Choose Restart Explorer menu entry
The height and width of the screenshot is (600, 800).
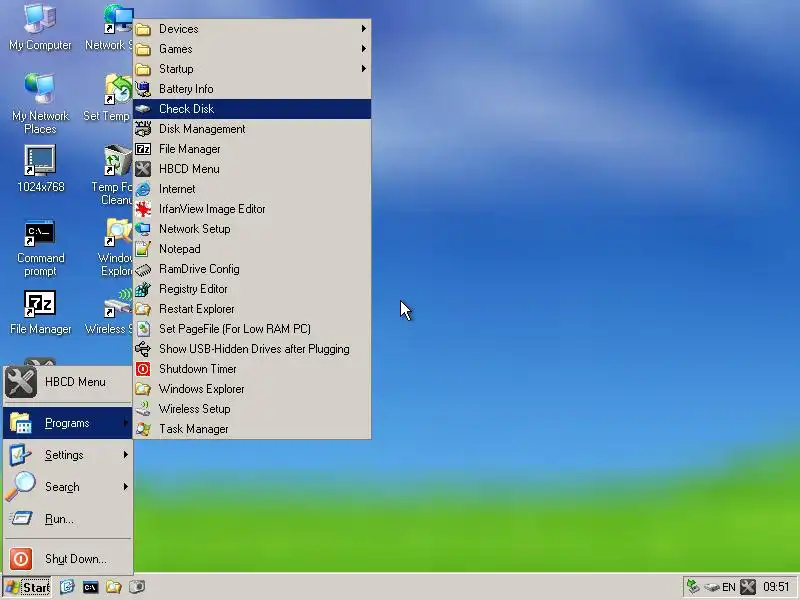[252, 309]
